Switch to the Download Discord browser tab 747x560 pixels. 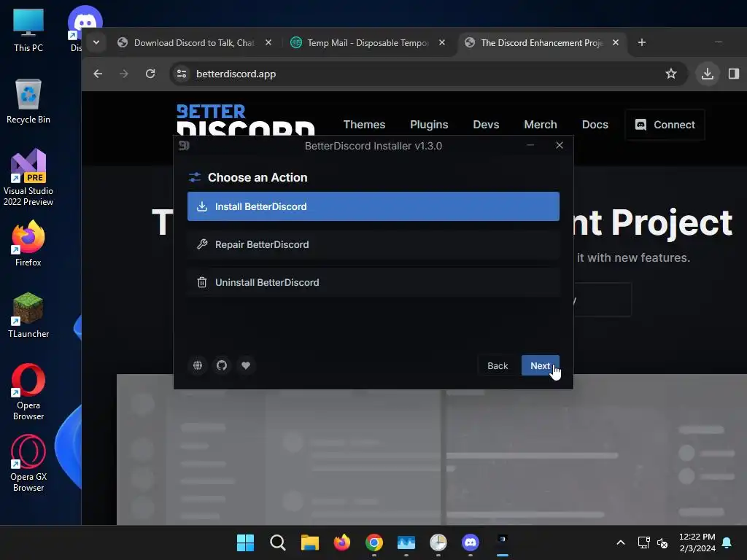click(x=194, y=43)
